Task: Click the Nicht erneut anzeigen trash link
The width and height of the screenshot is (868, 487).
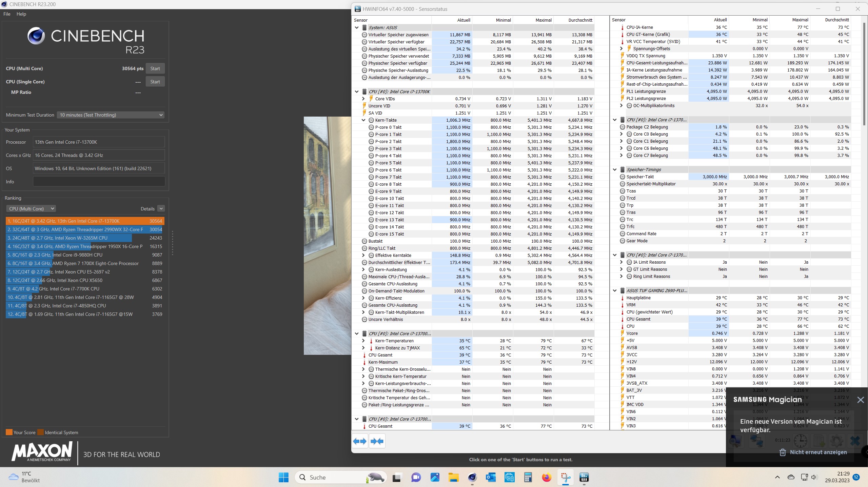Action: (x=813, y=452)
